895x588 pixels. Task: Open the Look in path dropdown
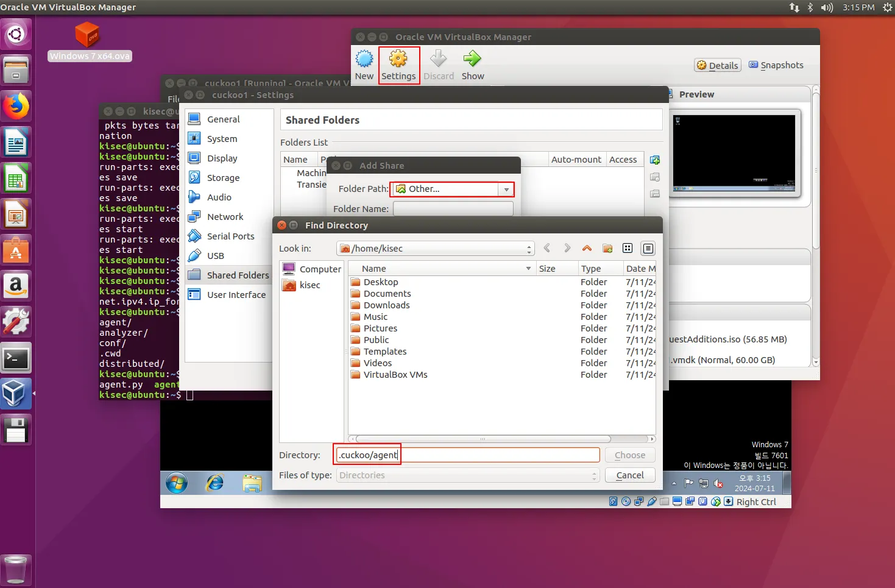click(x=435, y=249)
